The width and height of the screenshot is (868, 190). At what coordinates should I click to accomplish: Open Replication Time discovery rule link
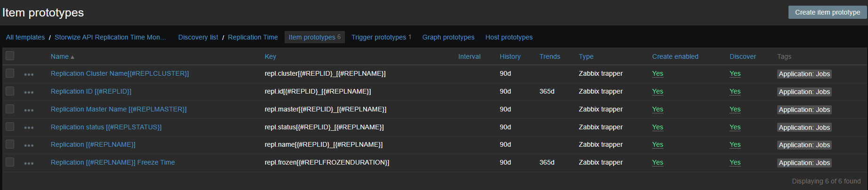(x=253, y=37)
